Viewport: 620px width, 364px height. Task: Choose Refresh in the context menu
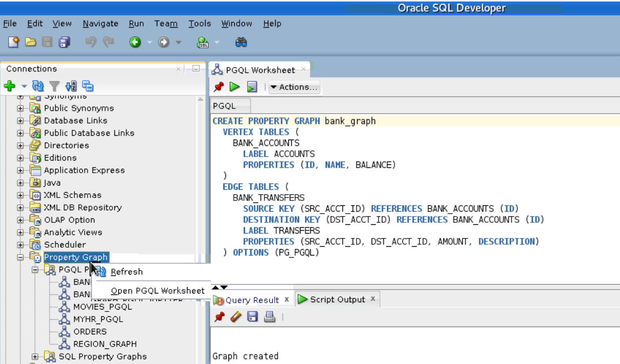click(127, 272)
